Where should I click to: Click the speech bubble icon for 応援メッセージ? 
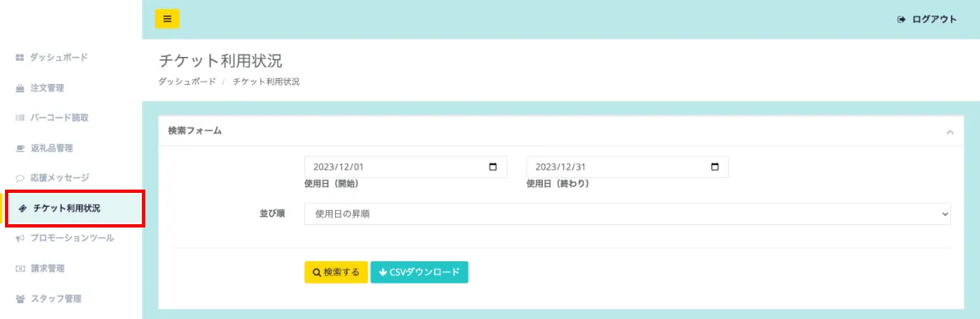[19, 178]
